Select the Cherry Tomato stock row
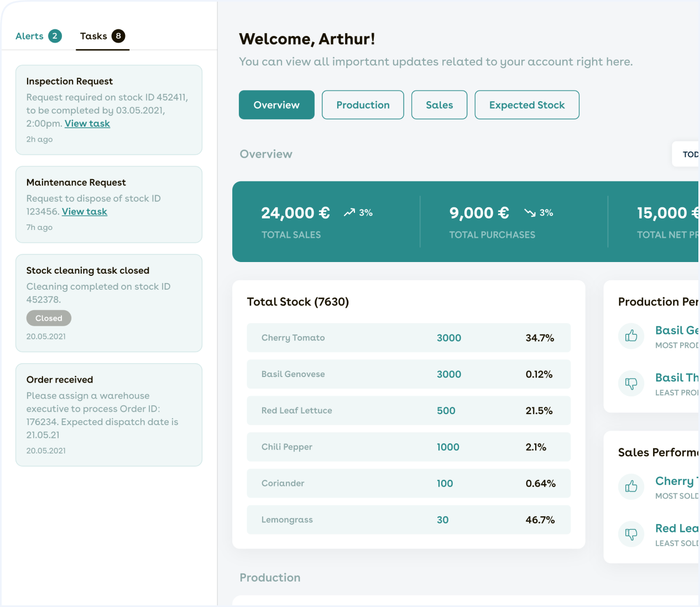 (408, 338)
